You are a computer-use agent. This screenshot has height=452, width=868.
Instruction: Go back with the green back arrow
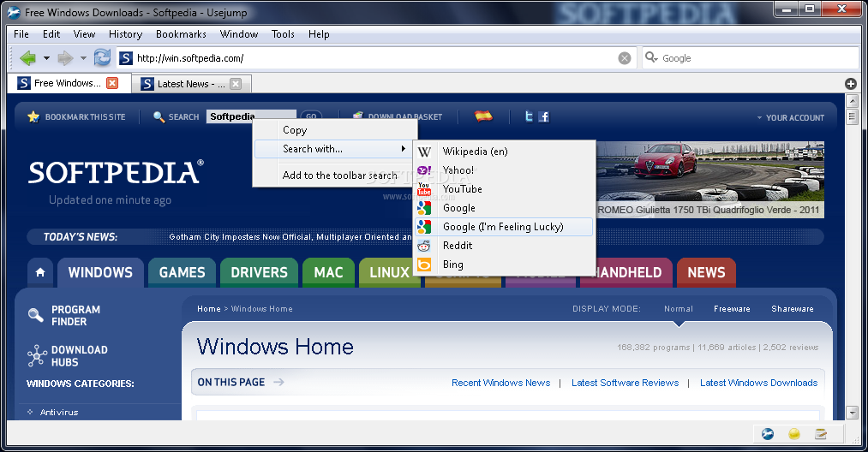tap(27, 57)
